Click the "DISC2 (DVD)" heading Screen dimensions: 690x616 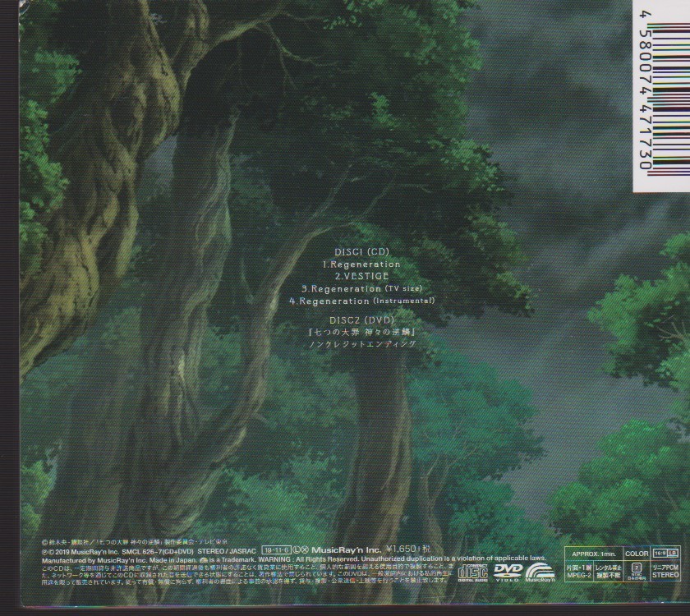[x=361, y=320]
